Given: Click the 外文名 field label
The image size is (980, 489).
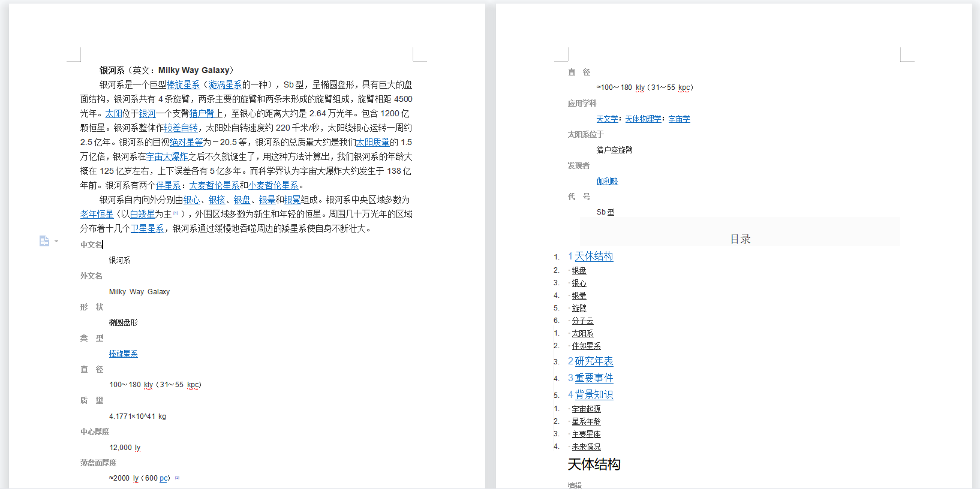Looking at the screenshot, I should (x=91, y=276).
